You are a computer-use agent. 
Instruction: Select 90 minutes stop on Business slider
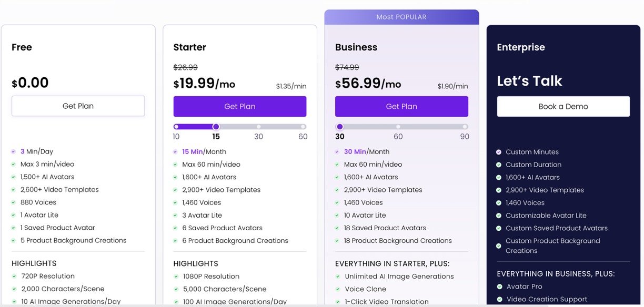[x=465, y=127]
